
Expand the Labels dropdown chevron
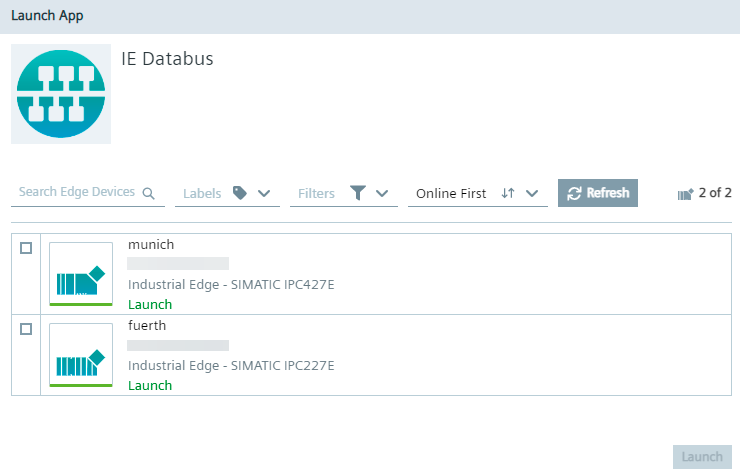(264, 194)
